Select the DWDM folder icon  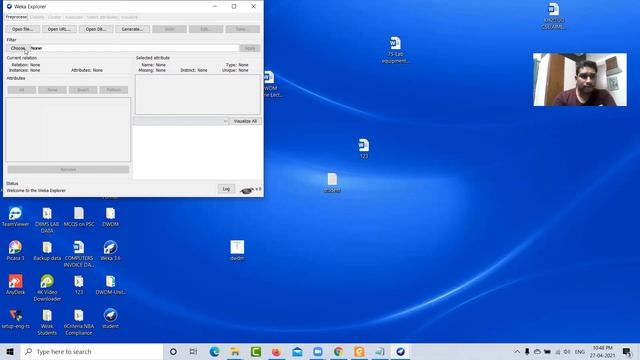point(110,216)
